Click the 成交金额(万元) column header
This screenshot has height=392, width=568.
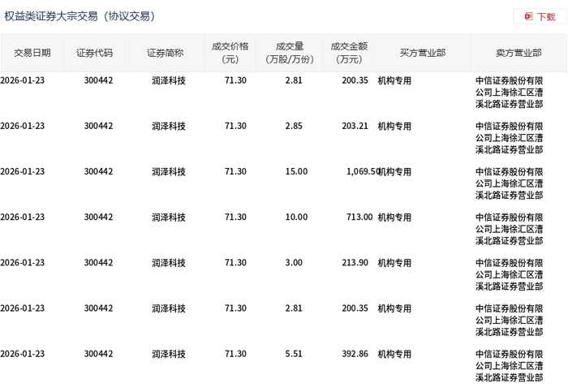click(349, 53)
